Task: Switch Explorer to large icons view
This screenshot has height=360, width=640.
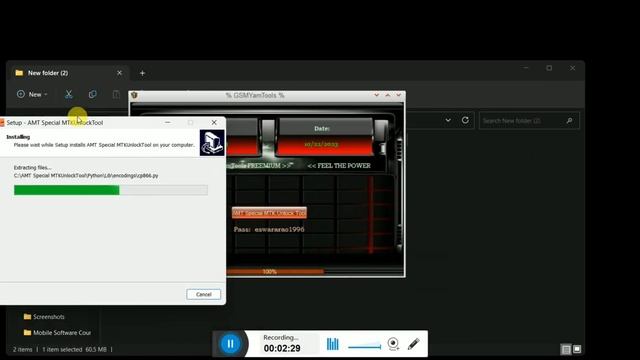Action: 577,349
